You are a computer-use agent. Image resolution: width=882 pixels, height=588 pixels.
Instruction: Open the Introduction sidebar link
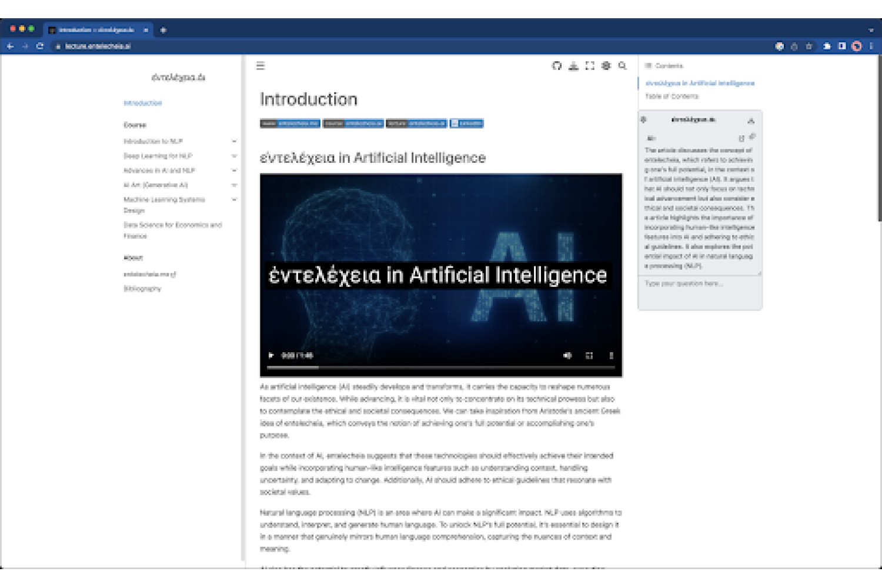[x=143, y=103]
